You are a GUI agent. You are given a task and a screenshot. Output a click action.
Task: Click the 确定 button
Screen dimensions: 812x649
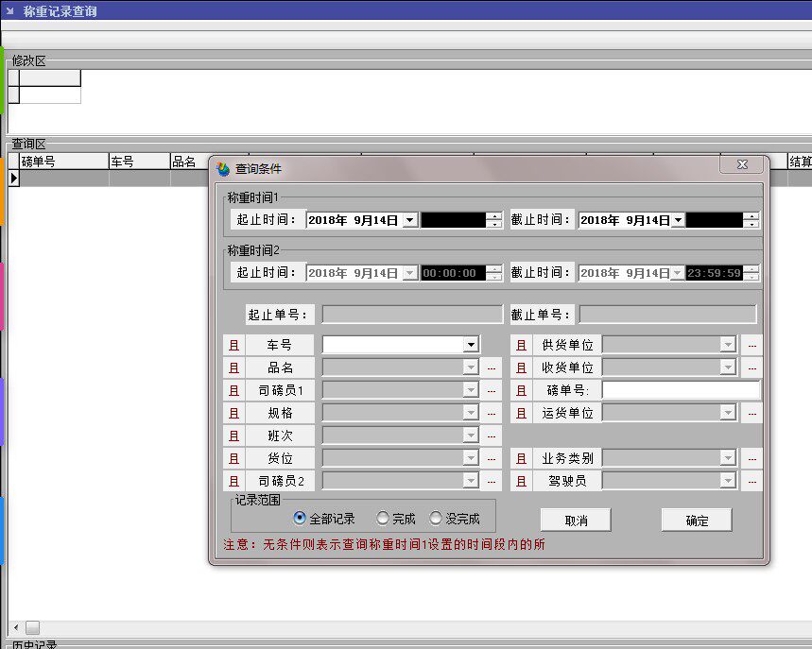[697, 521]
